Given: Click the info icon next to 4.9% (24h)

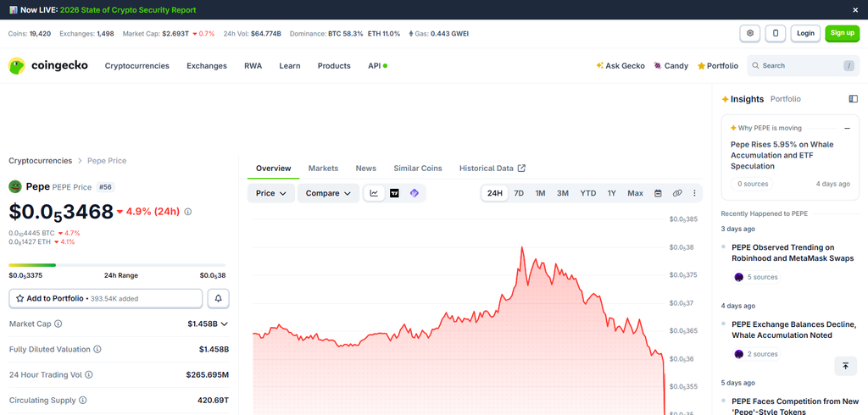Looking at the screenshot, I should pos(187,212).
